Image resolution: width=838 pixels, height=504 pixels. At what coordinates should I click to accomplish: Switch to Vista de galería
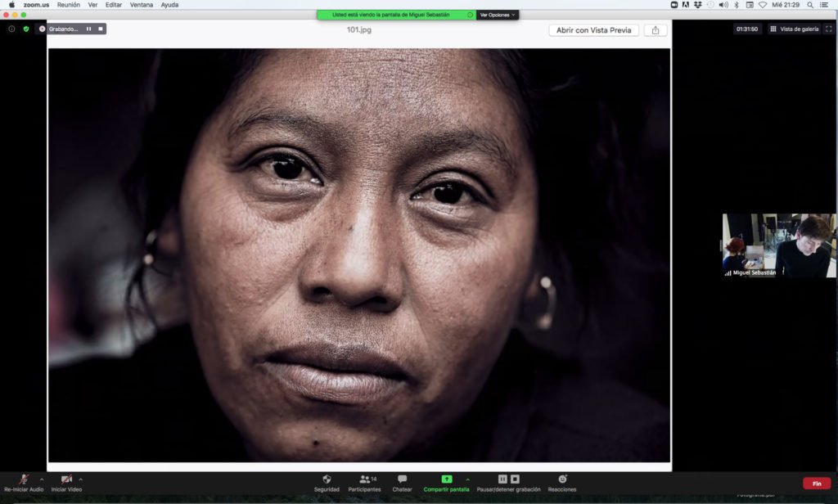click(x=793, y=29)
